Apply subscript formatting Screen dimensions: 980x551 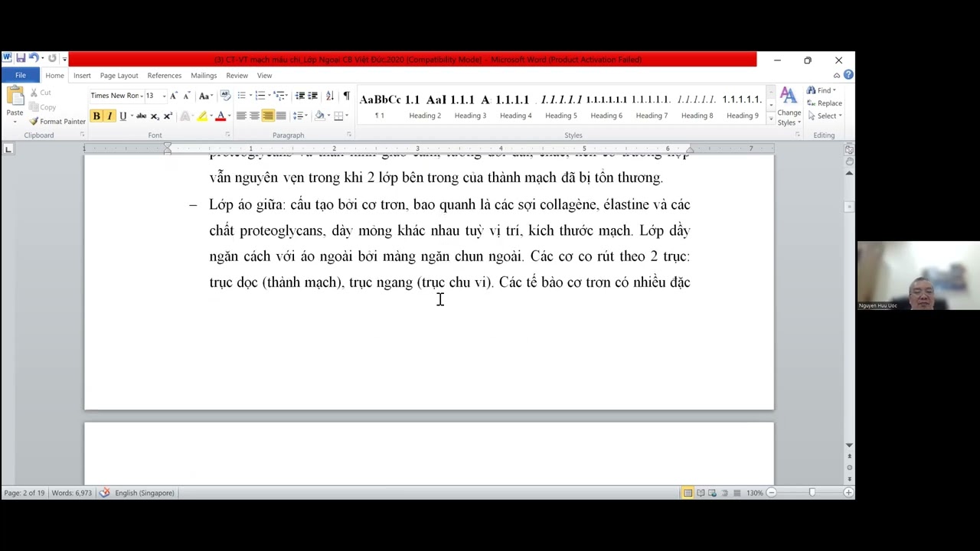[155, 116]
